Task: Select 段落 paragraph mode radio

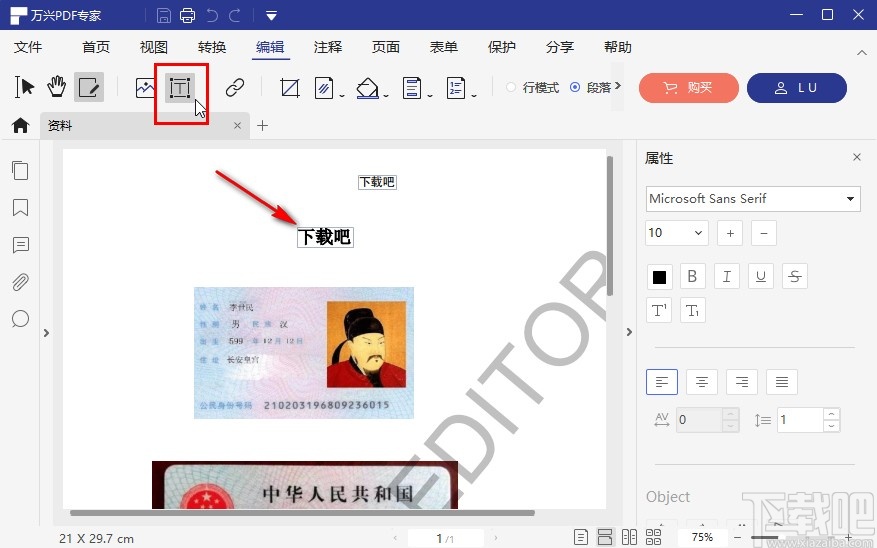Action: 575,87
